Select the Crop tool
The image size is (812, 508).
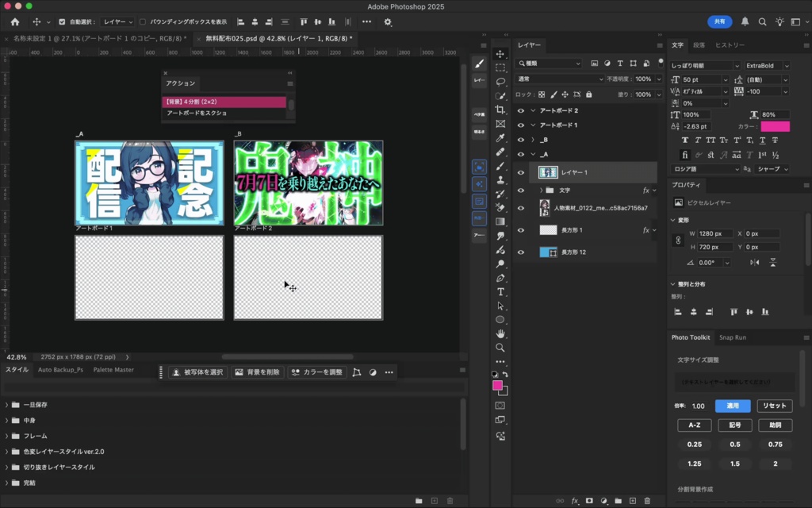499,108
